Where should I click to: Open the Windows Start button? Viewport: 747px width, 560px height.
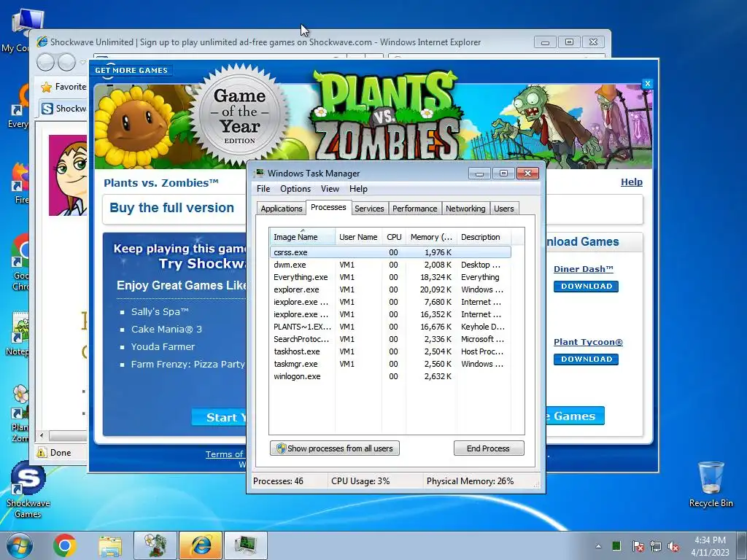click(19, 545)
